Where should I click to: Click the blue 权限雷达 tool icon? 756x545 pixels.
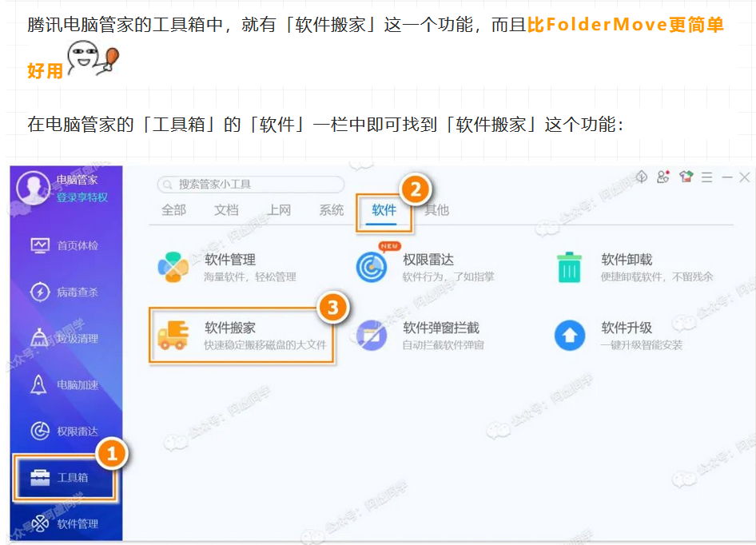point(372,267)
